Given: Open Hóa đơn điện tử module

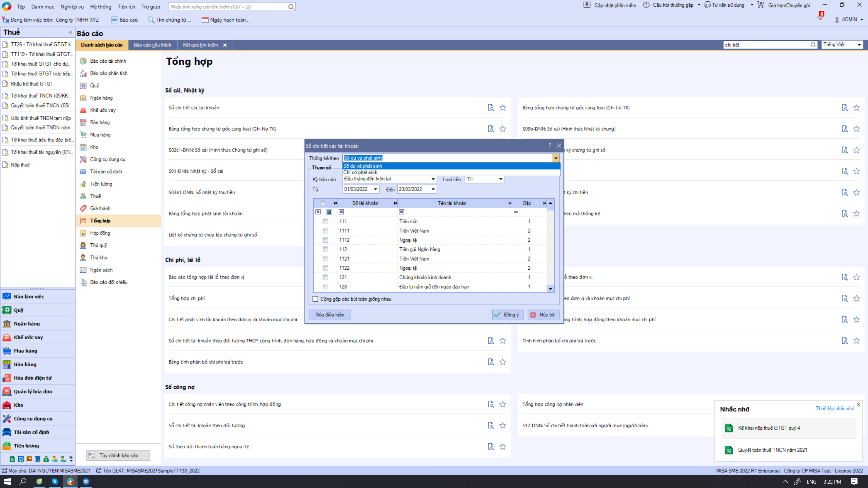Looking at the screenshot, I should [37, 378].
